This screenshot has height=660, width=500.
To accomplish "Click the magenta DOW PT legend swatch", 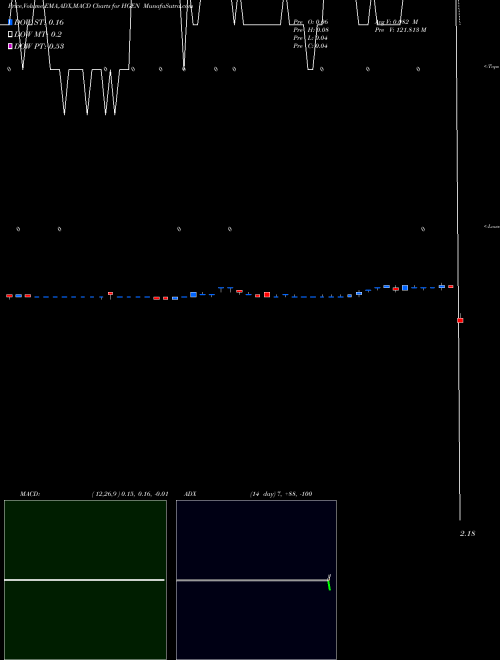I will [10, 46].
